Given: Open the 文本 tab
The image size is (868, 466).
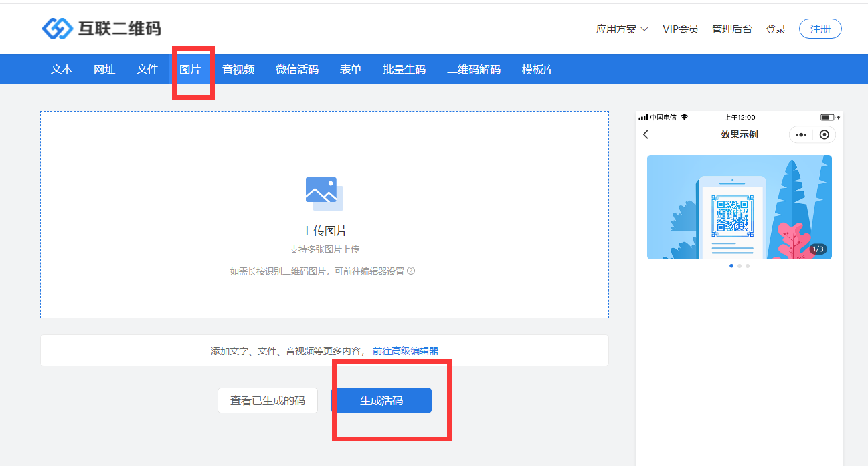Looking at the screenshot, I should pos(62,69).
